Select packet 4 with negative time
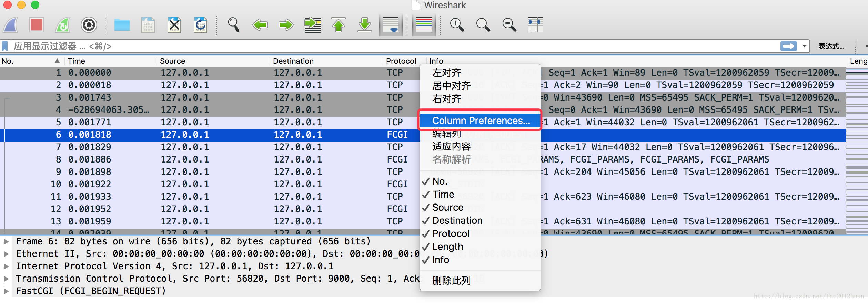This screenshot has width=868, height=303. point(423,110)
